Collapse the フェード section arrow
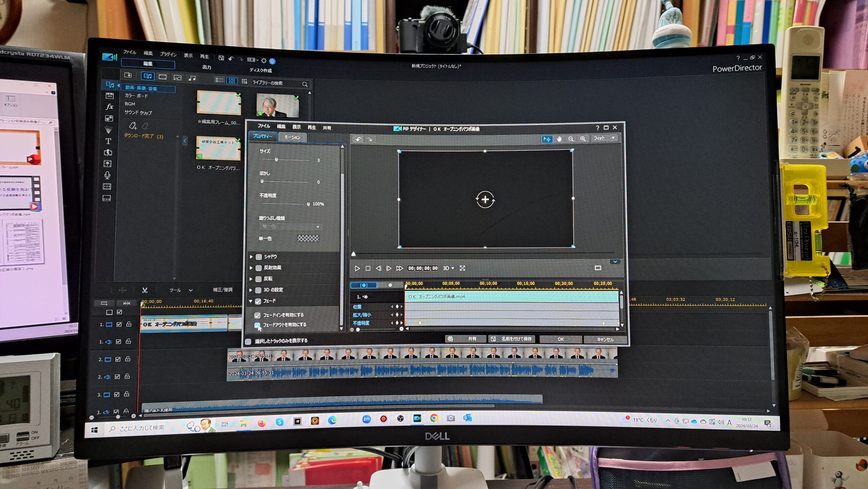868x489 pixels. point(251,301)
